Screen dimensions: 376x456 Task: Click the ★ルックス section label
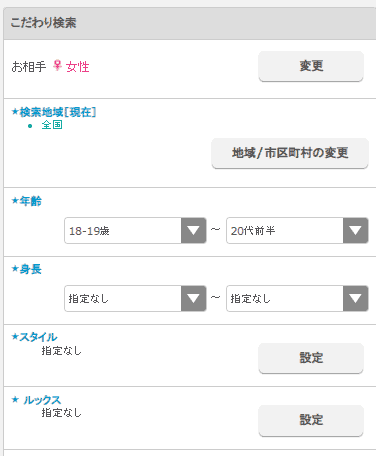[36, 400]
